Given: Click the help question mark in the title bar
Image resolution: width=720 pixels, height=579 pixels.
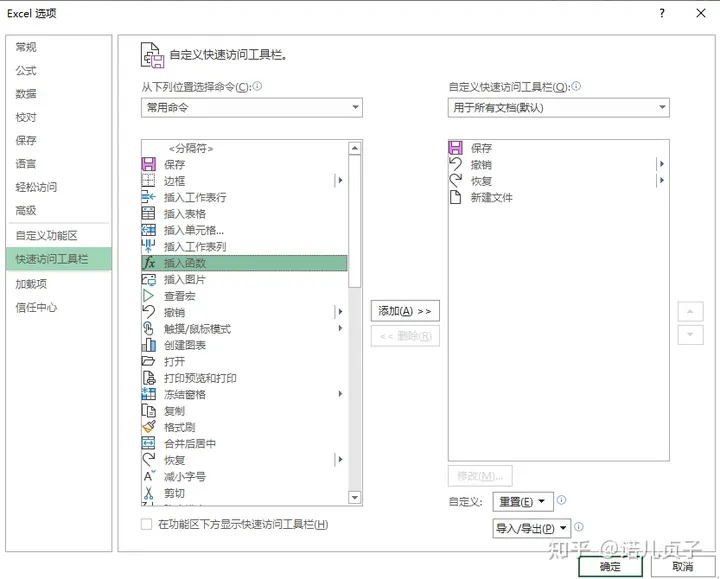Looking at the screenshot, I should click(x=662, y=13).
